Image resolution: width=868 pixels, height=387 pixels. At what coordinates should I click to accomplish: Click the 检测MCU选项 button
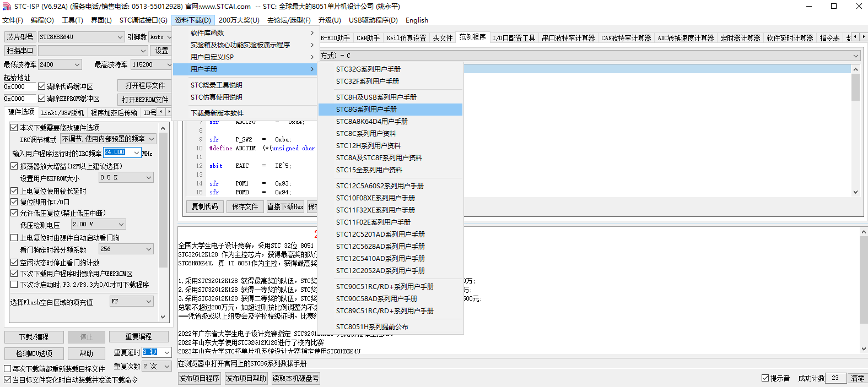click(34, 353)
